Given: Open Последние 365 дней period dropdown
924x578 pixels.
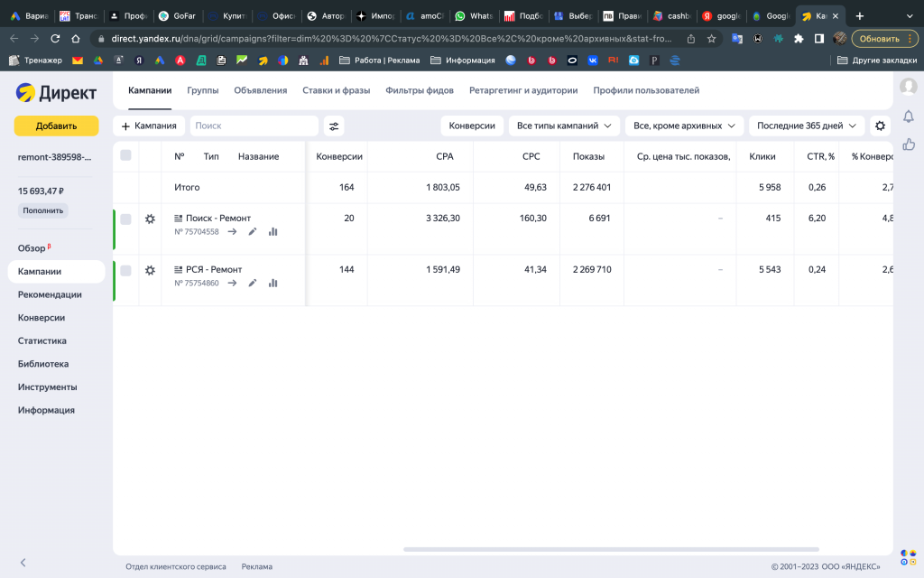Looking at the screenshot, I should click(806, 126).
